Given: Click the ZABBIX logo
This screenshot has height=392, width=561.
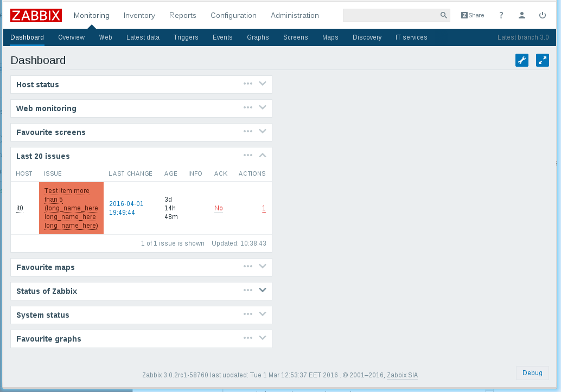Looking at the screenshot, I should point(36,15).
